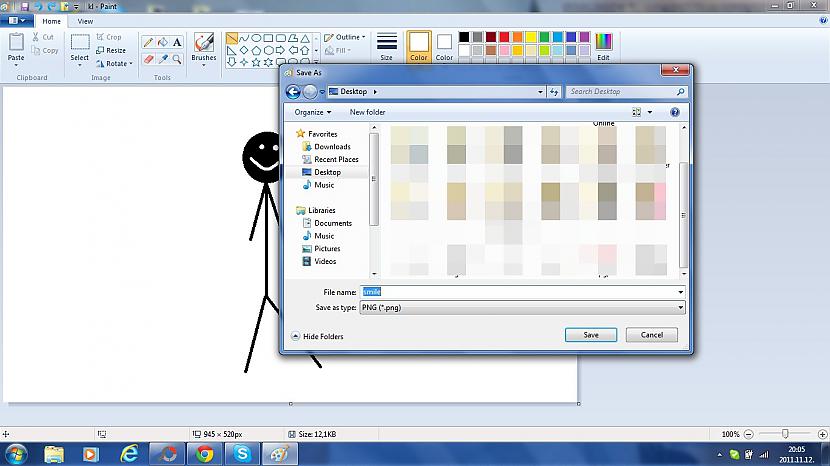Choose the Right arrow shape in Shapes gallery
The width and height of the screenshot is (830, 466).
coord(281,50)
